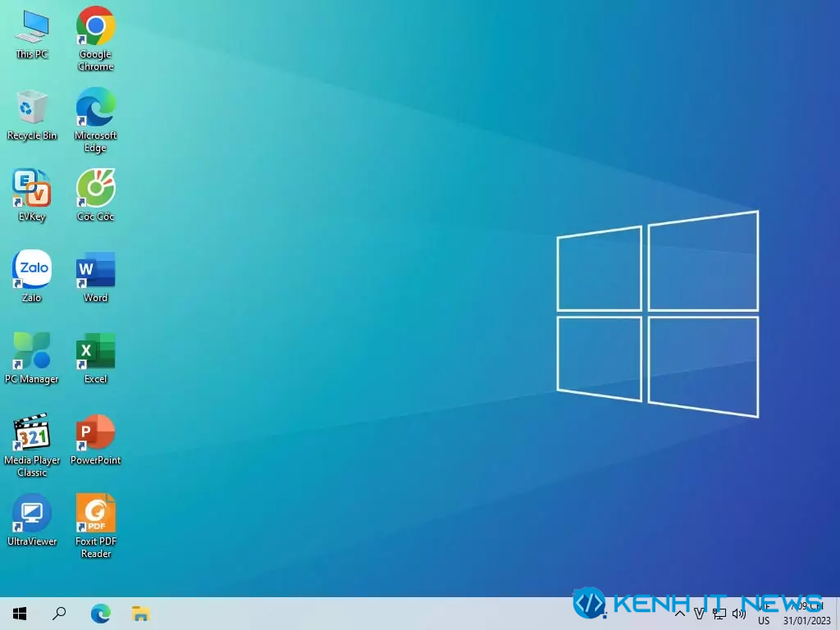Open the volume speaker tray icon
Screen dimensions: 840x630
tap(739, 614)
